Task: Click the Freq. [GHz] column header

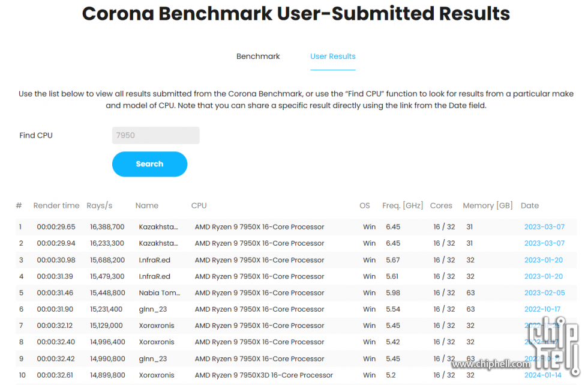Action: click(403, 205)
